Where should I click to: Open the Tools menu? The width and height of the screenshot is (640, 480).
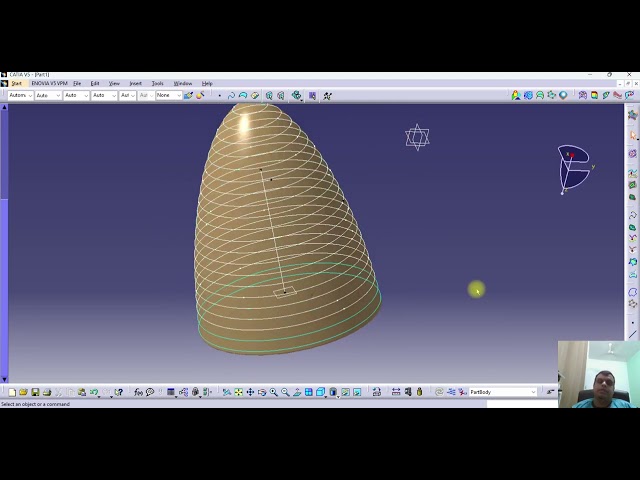click(x=158, y=83)
